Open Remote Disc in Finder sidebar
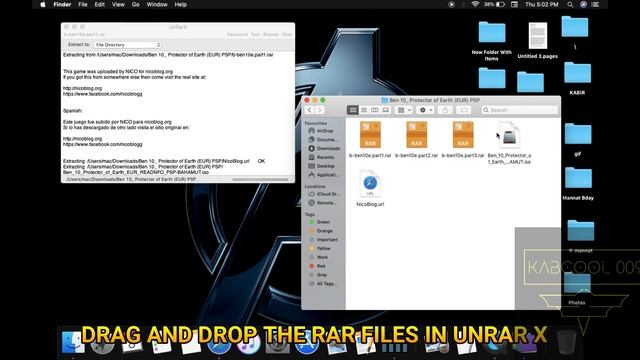The image size is (640, 360). (322, 203)
